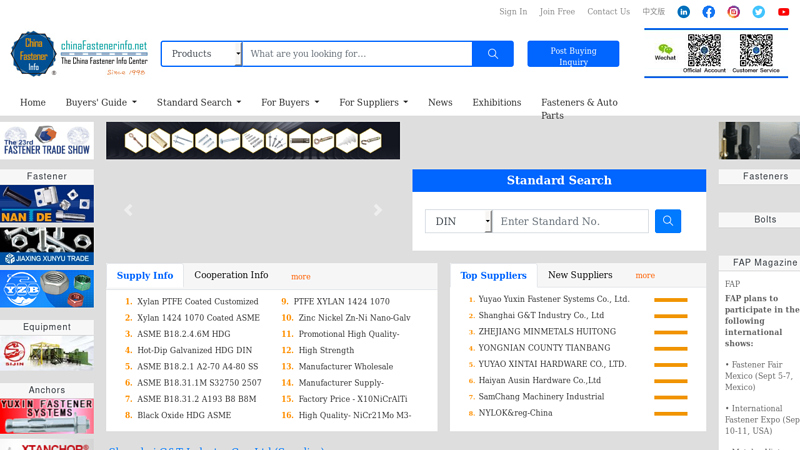Click the Sign In link
The width and height of the screenshot is (800, 450).
(x=513, y=12)
